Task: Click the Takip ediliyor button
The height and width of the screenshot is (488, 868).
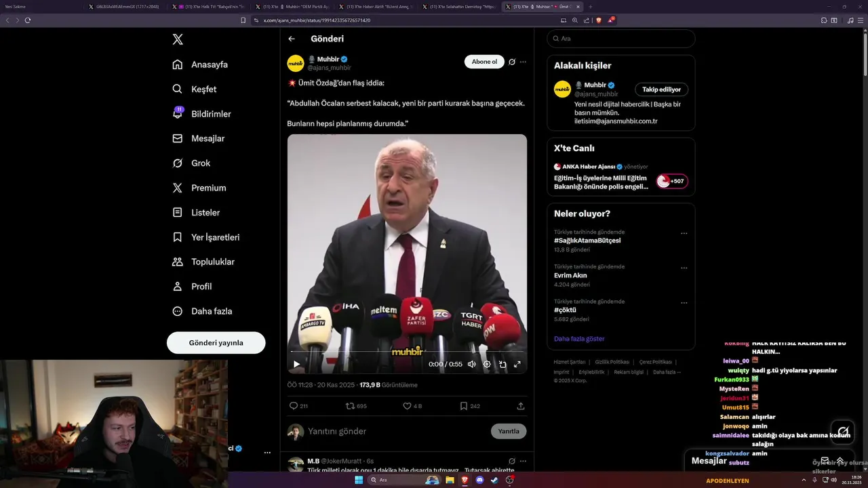Action: [661, 89]
